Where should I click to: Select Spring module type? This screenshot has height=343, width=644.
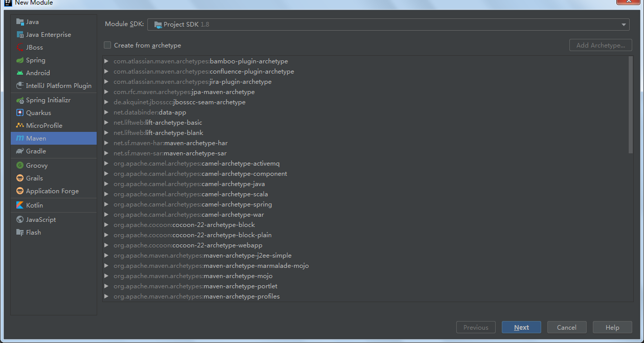pyautogui.click(x=54, y=60)
